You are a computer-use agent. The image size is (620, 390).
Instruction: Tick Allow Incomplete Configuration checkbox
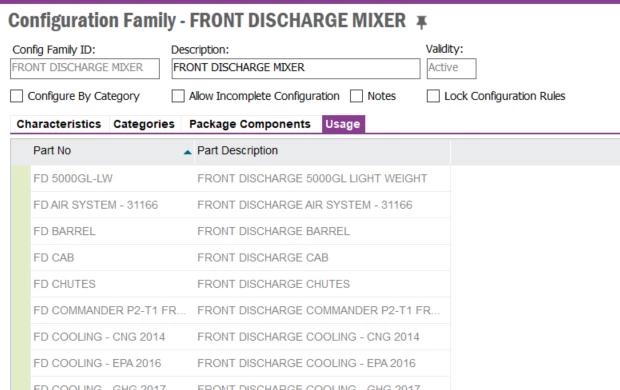[x=178, y=96]
